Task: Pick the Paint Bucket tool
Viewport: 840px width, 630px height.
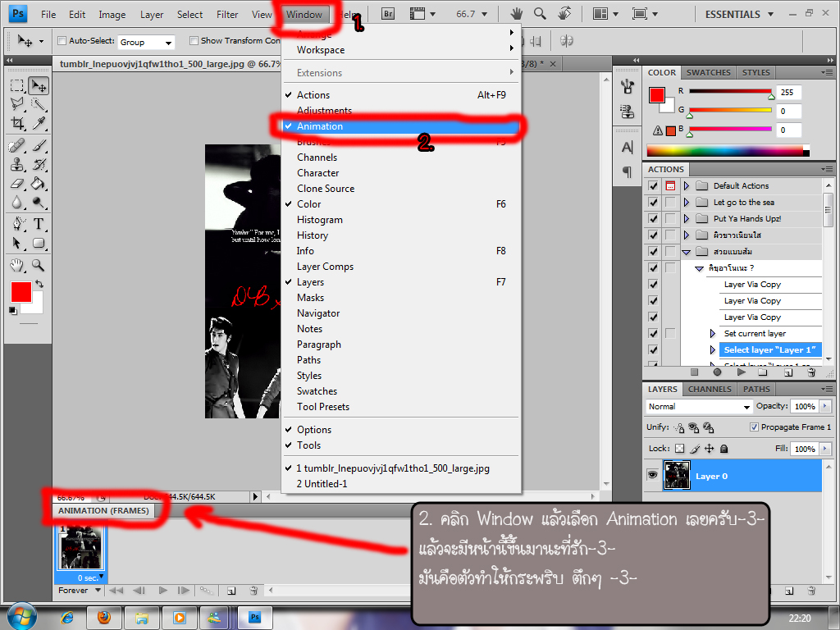Action: click(x=38, y=184)
